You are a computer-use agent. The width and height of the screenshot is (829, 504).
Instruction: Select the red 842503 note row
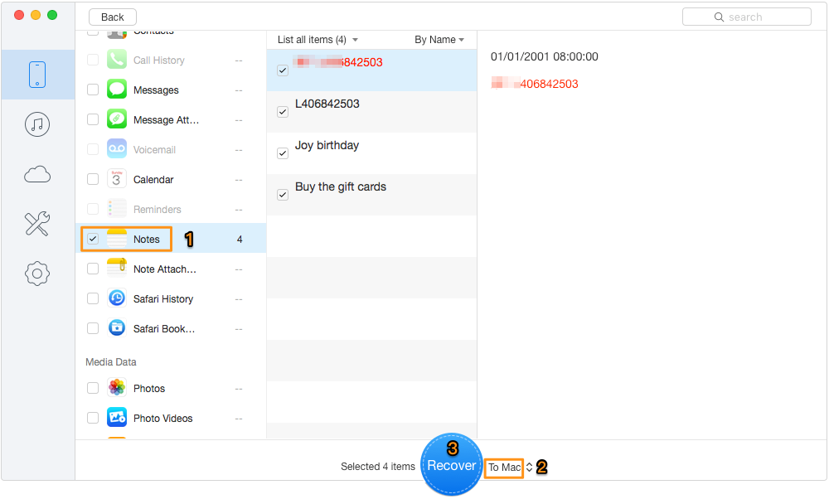coord(371,70)
